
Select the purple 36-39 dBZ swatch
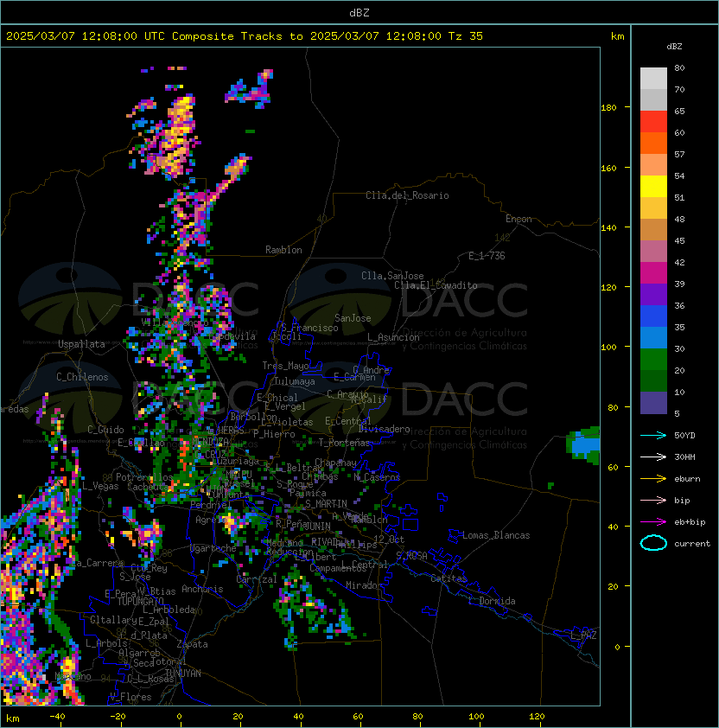point(653,294)
